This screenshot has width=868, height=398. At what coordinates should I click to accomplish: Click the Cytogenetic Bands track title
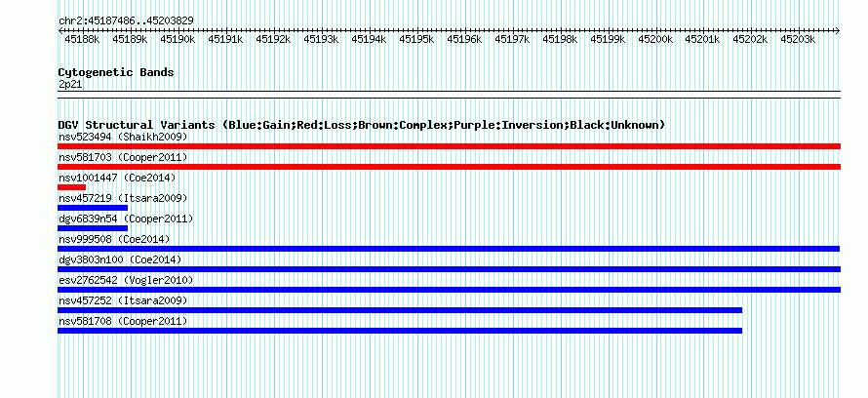coord(116,72)
